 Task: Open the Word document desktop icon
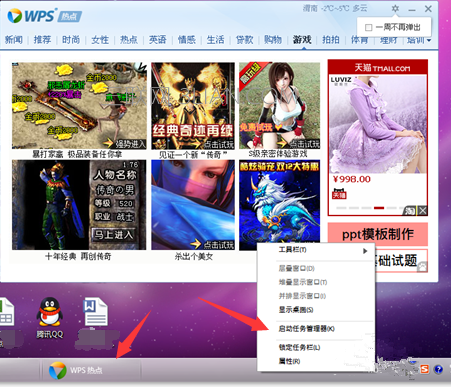[95, 312]
